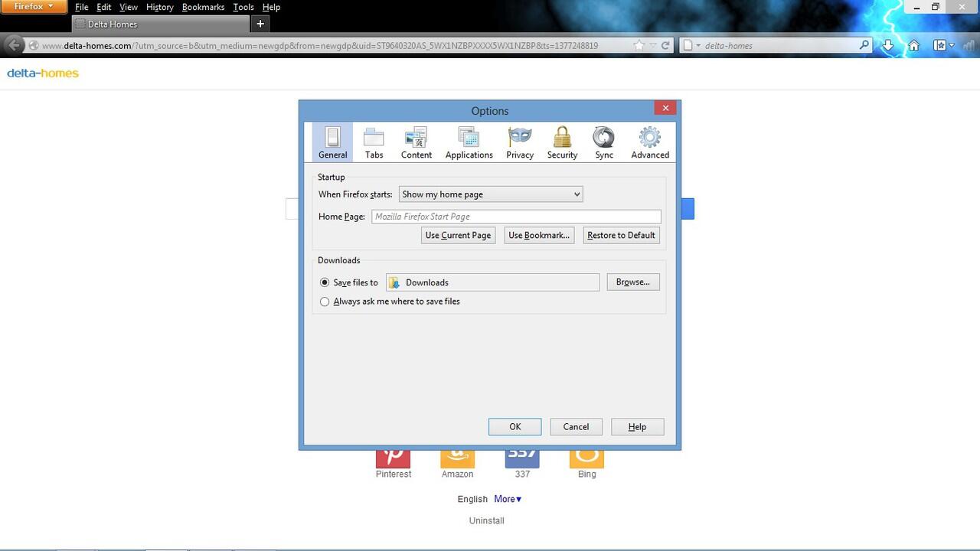Open the search engine selector dropdown
This screenshot has height=551, width=980.
(691, 45)
